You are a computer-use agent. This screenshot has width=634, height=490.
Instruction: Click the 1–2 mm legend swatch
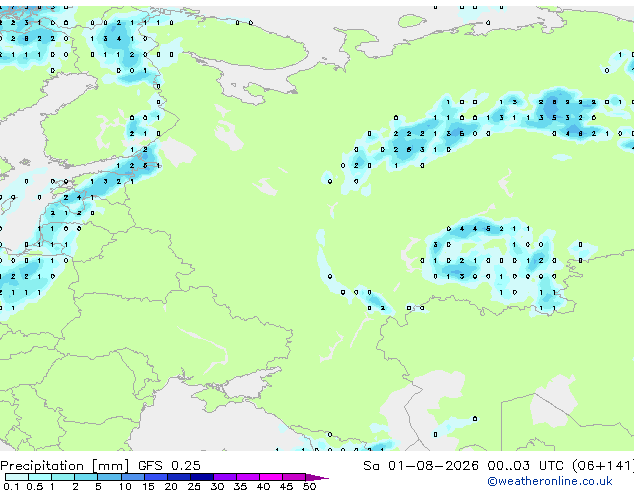point(63,477)
